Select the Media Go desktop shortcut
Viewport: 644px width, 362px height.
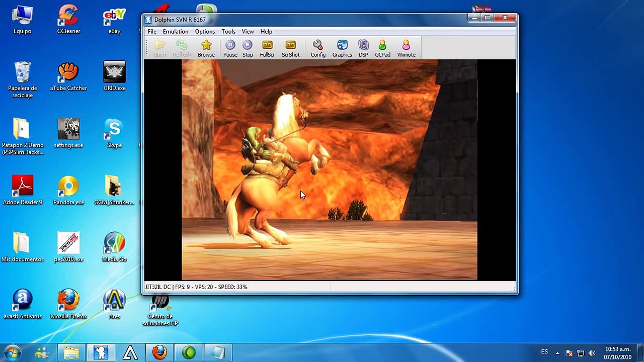click(x=114, y=247)
